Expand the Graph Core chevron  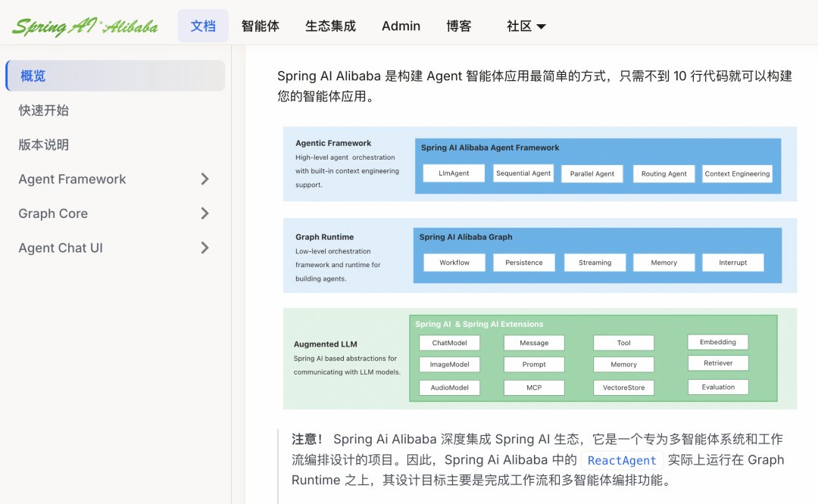coord(205,213)
